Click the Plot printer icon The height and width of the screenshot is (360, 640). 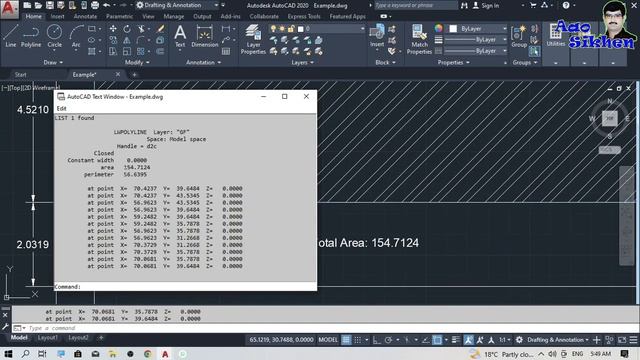coord(95,5)
